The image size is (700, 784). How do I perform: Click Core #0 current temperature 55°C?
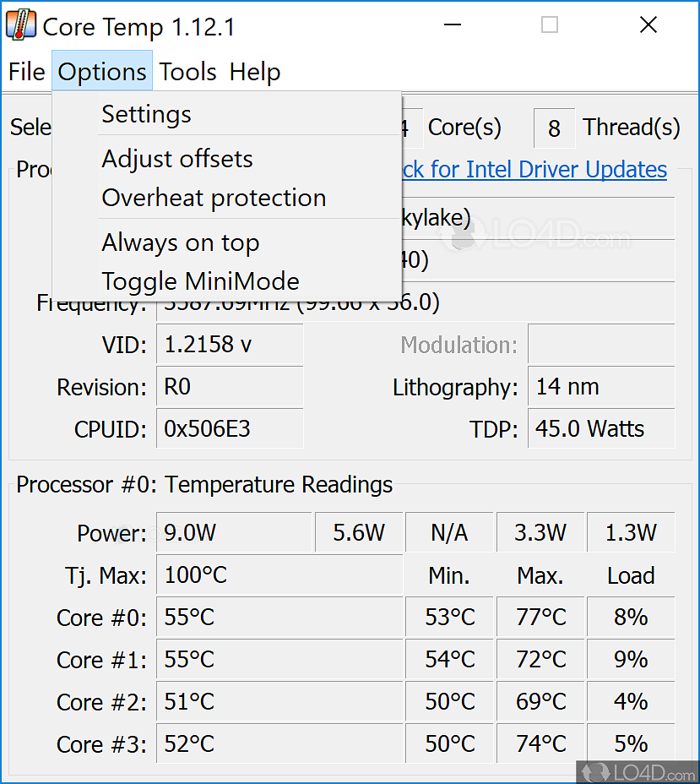point(279,617)
